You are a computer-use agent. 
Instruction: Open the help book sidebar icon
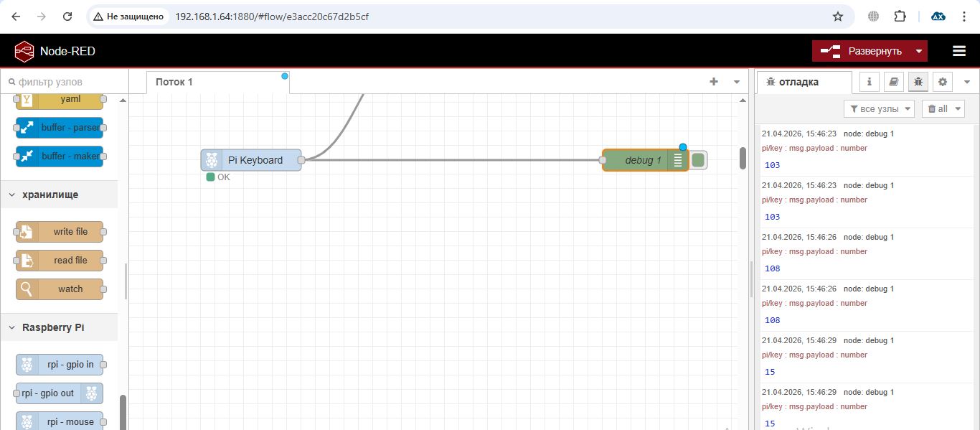pyautogui.click(x=894, y=82)
